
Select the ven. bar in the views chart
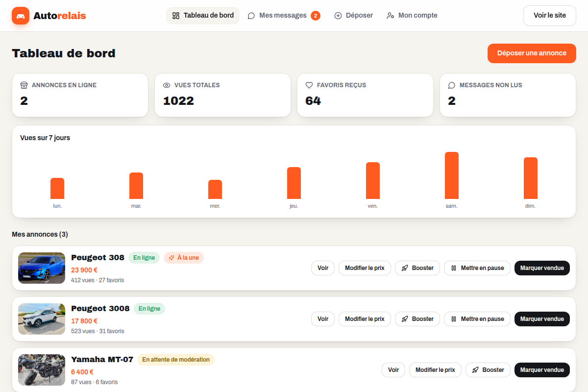(373, 180)
